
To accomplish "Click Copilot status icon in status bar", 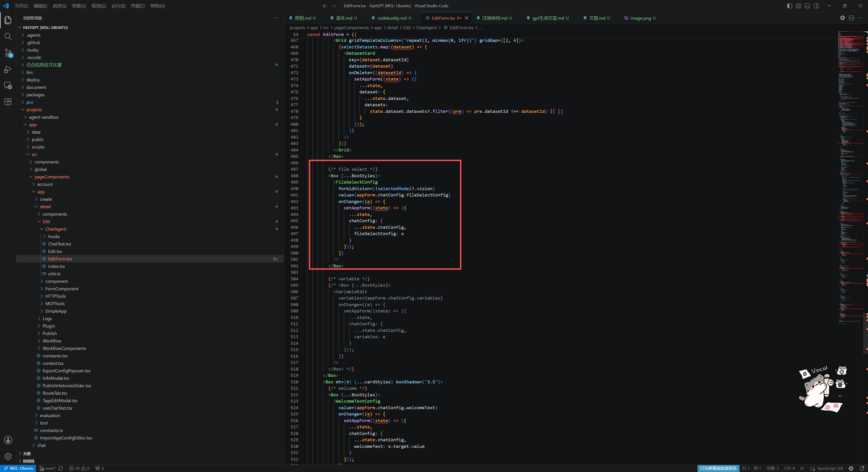I will pyautogui.click(x=851, y=468).
